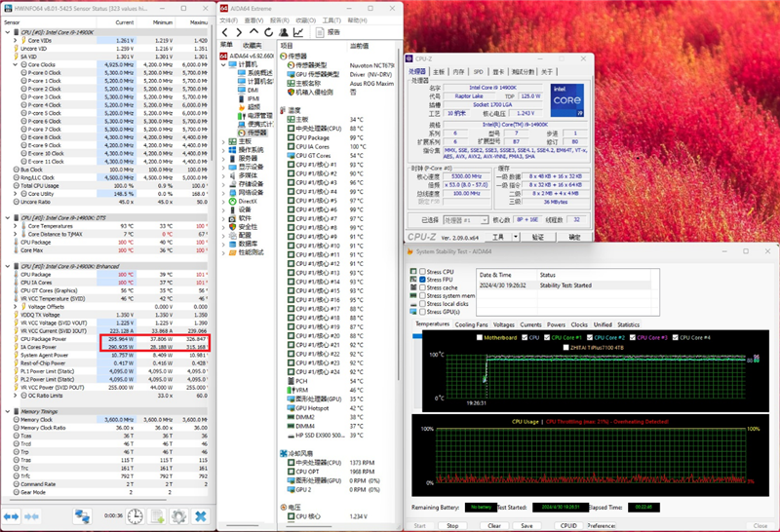Viewport: 780px width, 532px height.
Task: Click HWiNFO expand columns arrows icon
Action: 11,516
